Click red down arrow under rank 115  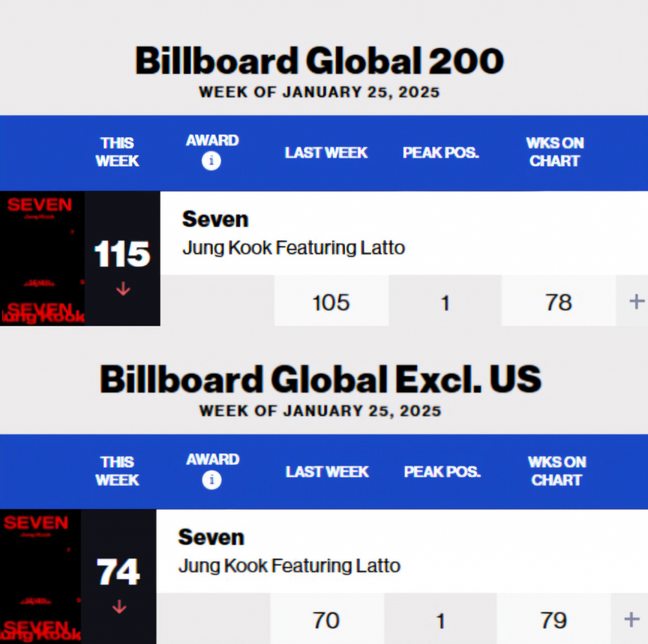click(123, 289)
